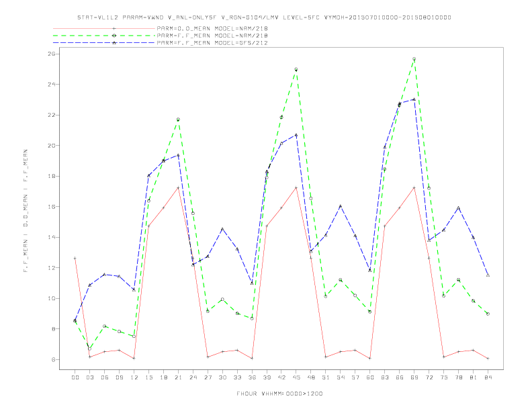Click x-axis tick label 78
The width and height of the screenshot is (532, 411).
458,377
